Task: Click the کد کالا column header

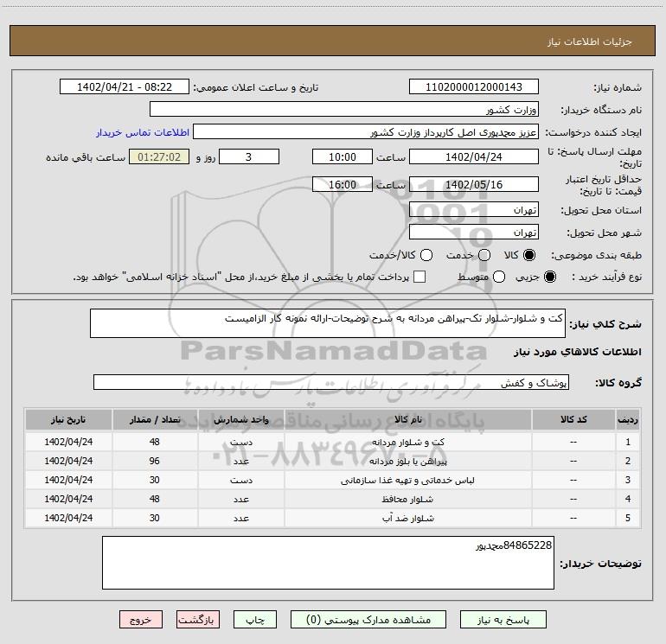Action: click(x=573, y=420)
